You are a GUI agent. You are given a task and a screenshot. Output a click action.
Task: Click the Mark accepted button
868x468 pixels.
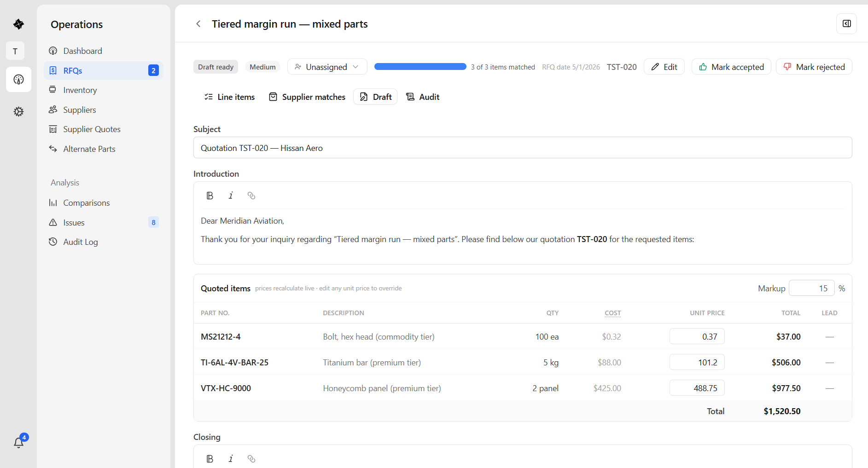[x=731, y=67]
